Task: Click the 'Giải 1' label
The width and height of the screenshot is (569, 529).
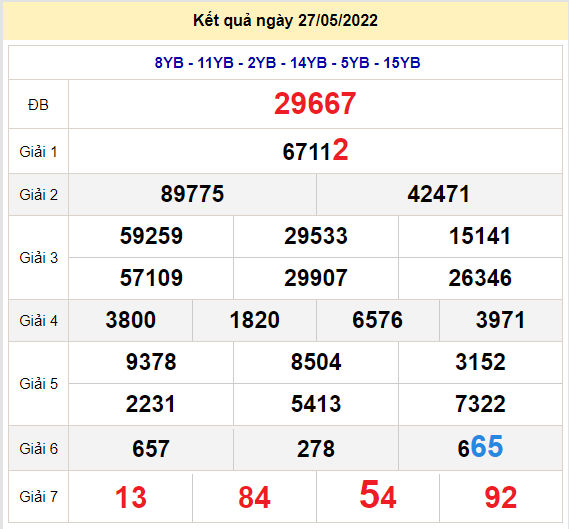Action: click(x=38, y=152)
